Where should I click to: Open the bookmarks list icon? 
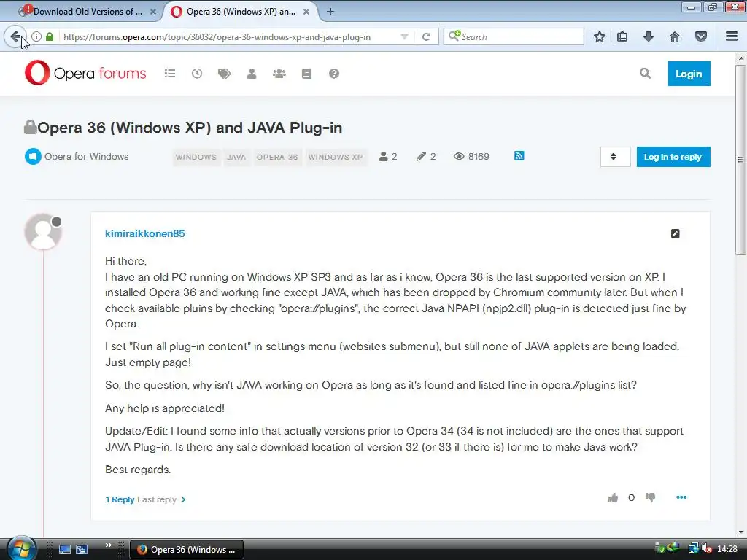[x=622, y=36]
